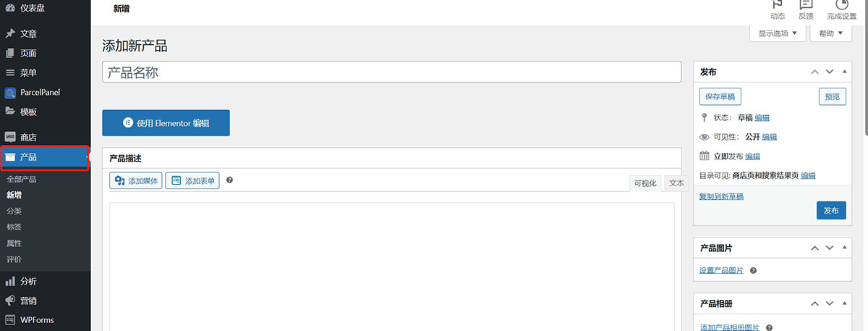Open the 营销 megaphone icon

[10, 301]
